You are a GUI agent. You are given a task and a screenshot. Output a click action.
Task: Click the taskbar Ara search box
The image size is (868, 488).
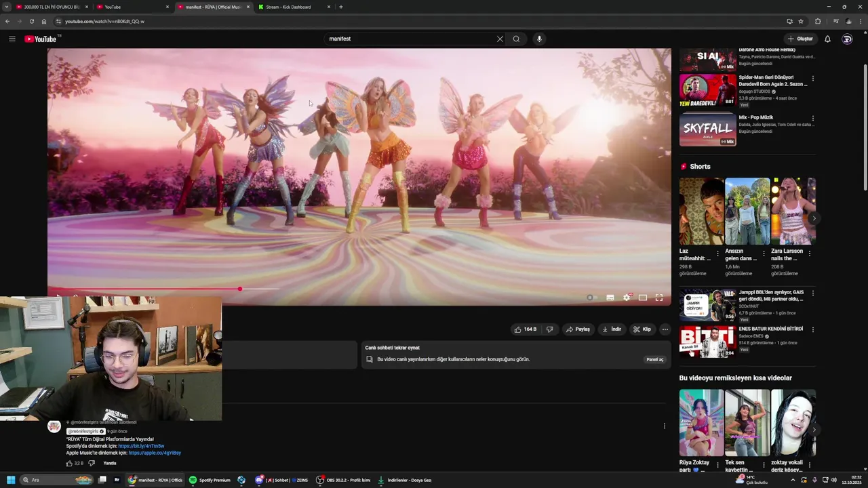(57, 480)
